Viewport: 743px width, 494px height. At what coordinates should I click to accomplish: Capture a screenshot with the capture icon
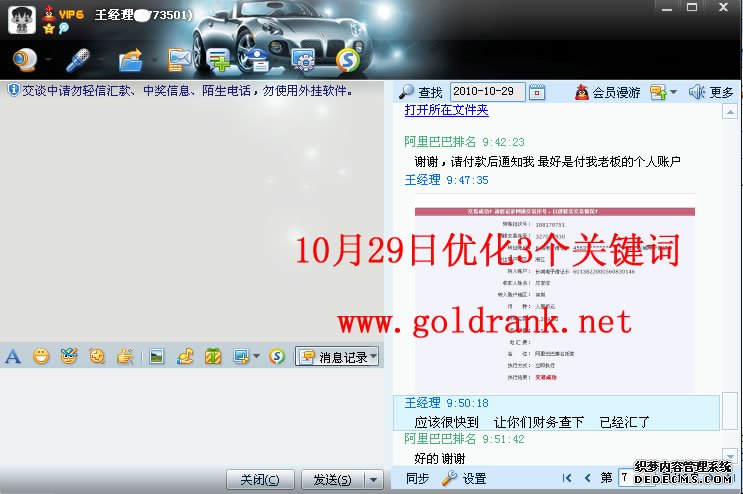pyautogui.click(x=241, y=356)
